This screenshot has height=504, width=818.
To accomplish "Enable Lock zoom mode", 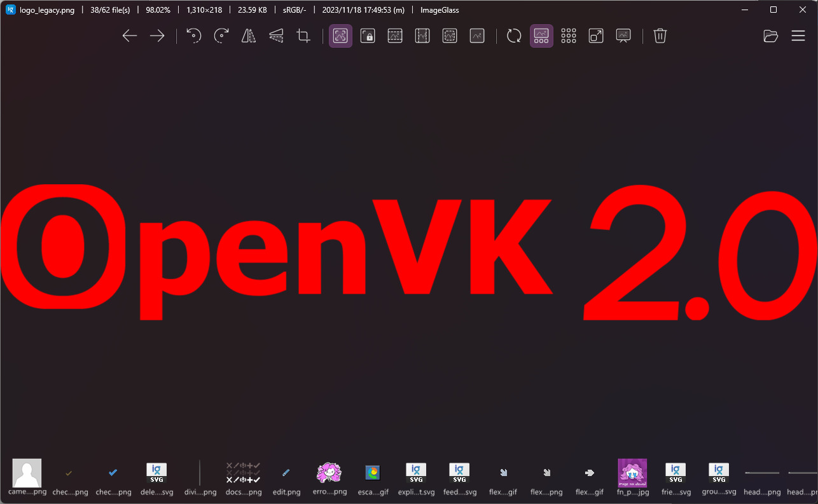I will [x=368, y=36].
